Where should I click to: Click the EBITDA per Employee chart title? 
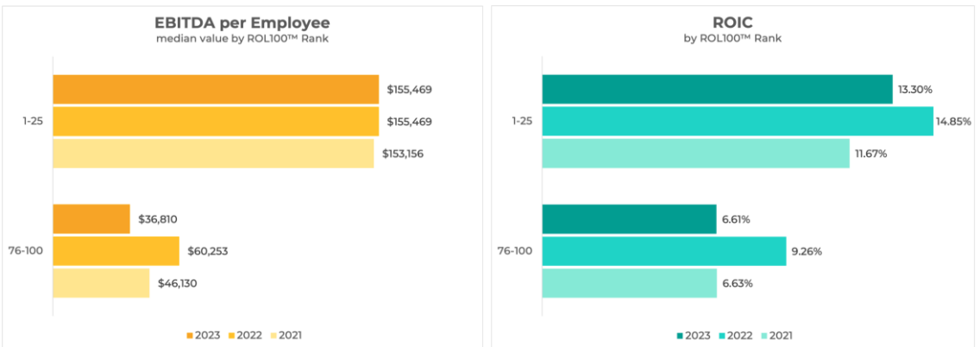[x=242, y=22]
